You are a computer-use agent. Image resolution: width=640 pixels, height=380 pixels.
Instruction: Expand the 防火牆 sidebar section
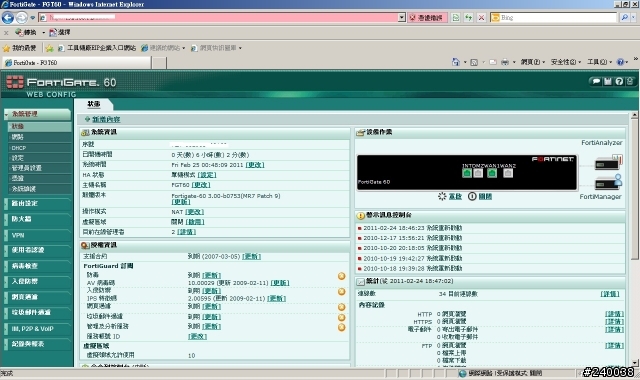(37, 219)
